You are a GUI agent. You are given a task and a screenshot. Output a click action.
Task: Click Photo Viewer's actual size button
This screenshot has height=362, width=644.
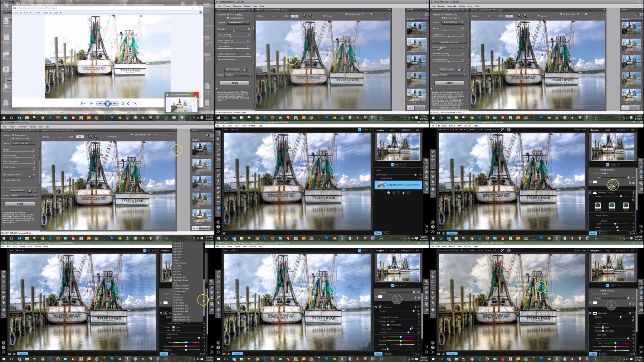(x=91, y=103)
